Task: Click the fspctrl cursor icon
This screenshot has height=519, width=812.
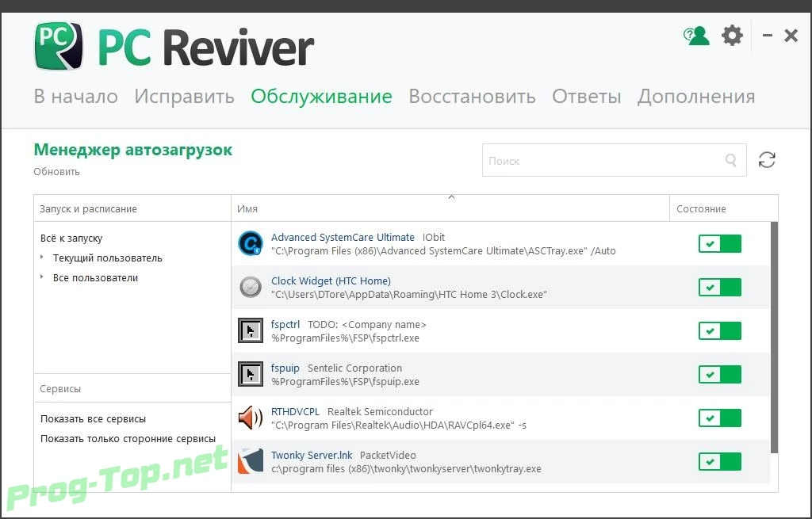Action: pyautogui.click(x=251, y=330)
